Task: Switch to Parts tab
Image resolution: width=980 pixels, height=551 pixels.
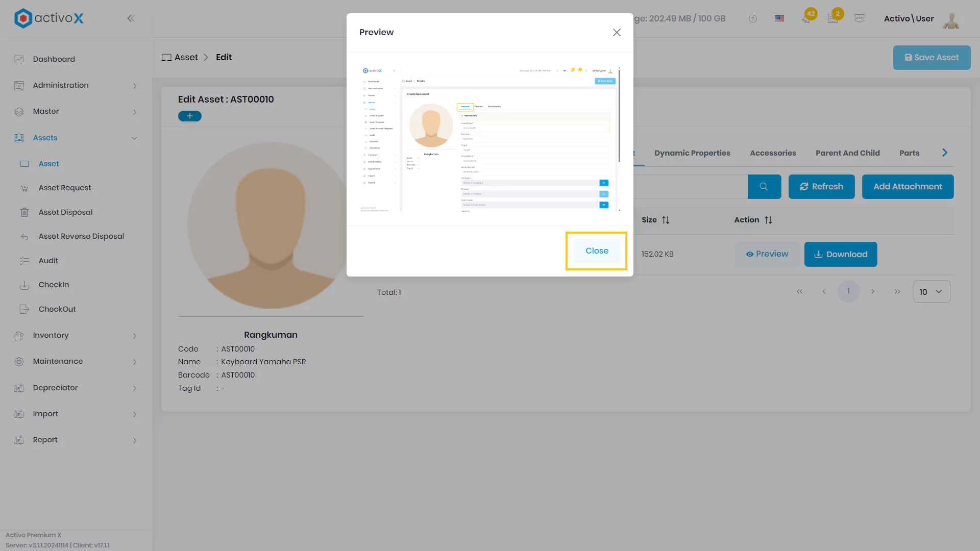Action: [909, 153]
